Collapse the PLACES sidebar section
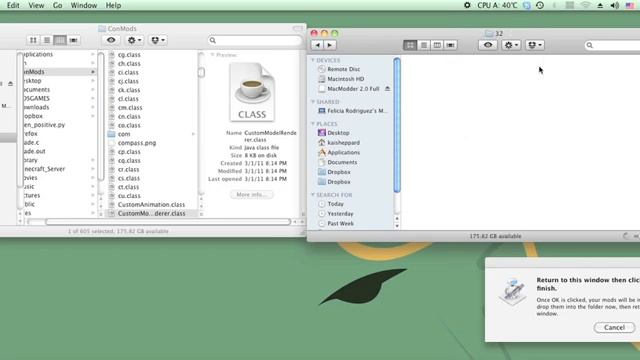Screen dimensions: 640x360 click(313, 124)
